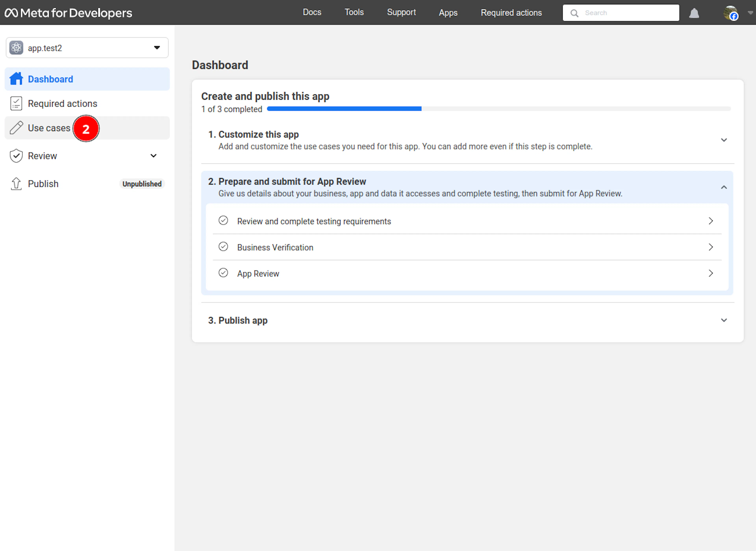Open Review in the sidebar

(87, 156)
